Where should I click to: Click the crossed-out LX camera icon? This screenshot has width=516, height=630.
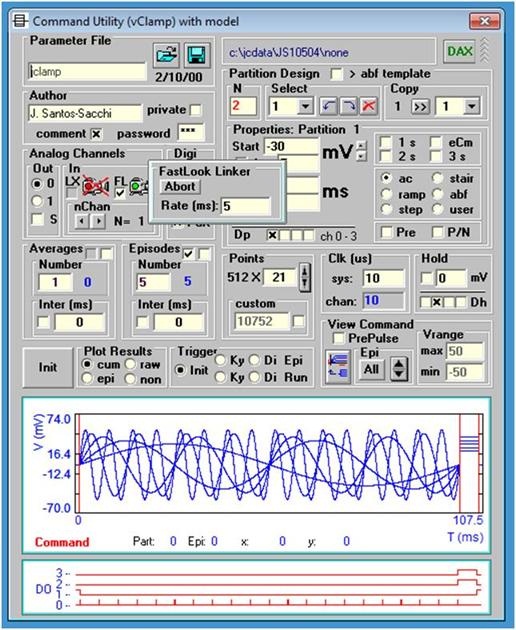(96, 186)
